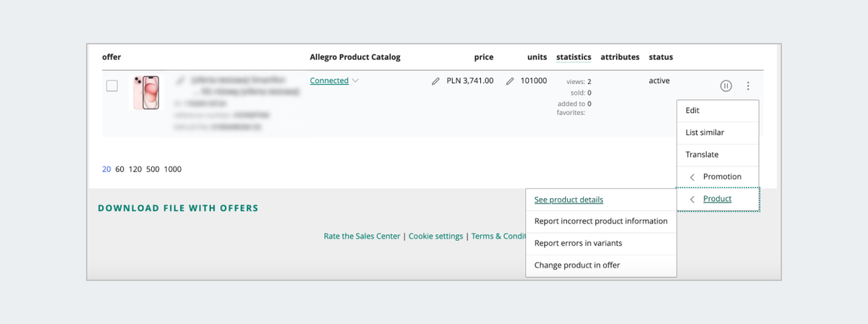The height and width of the screenshot is (324, 868).
Task: Open the Rate the Sales Center link
Action: (x=362, y=236)
